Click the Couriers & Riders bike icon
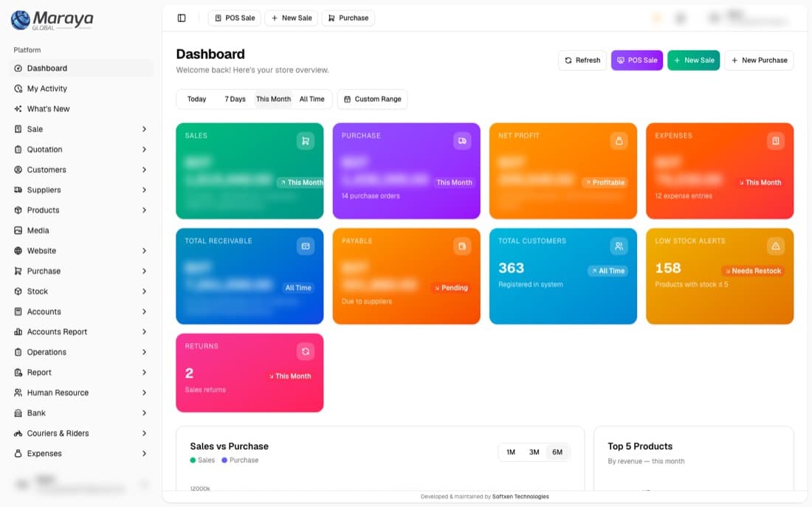 pyautogui.click(x=18, y=433)
